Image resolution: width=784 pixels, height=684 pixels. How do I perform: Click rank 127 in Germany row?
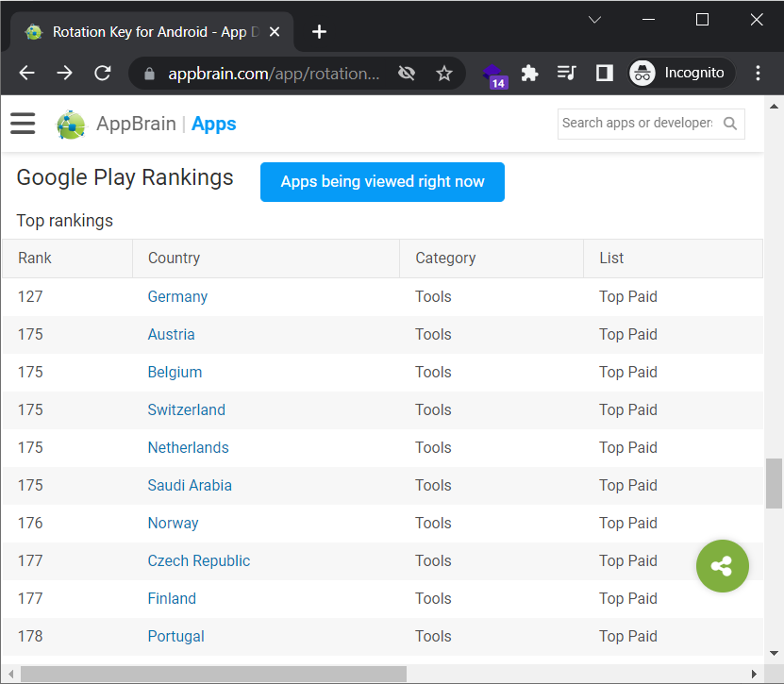click(x=30, y=296)
